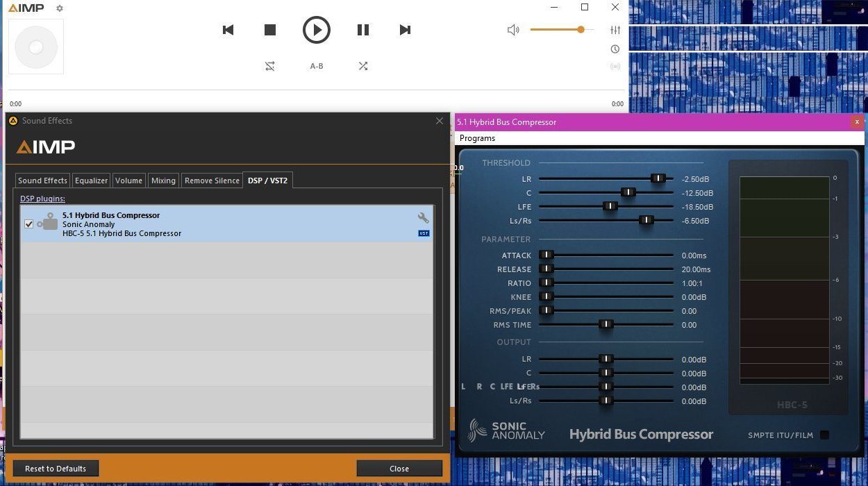Click the album art placeholder

36,47
